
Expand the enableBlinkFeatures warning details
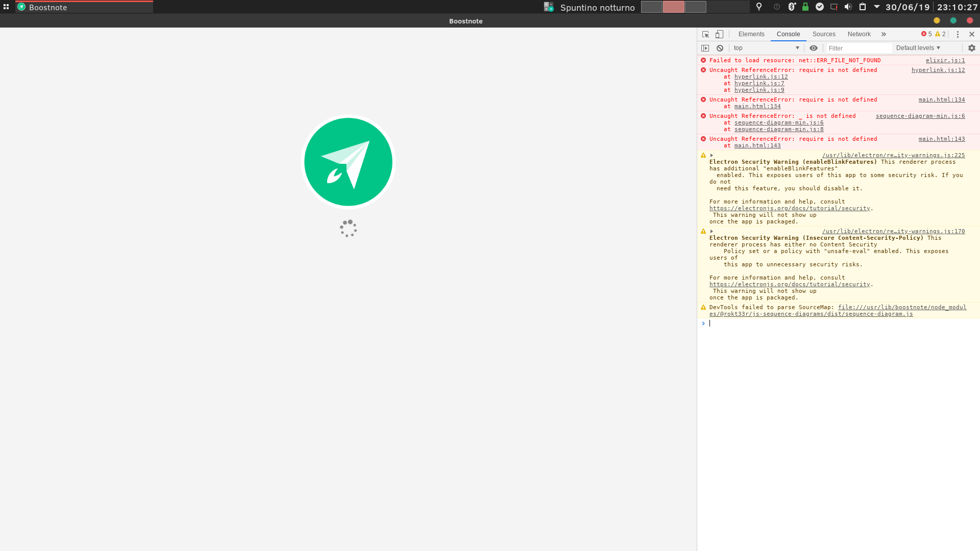click(x=712, y=155)
